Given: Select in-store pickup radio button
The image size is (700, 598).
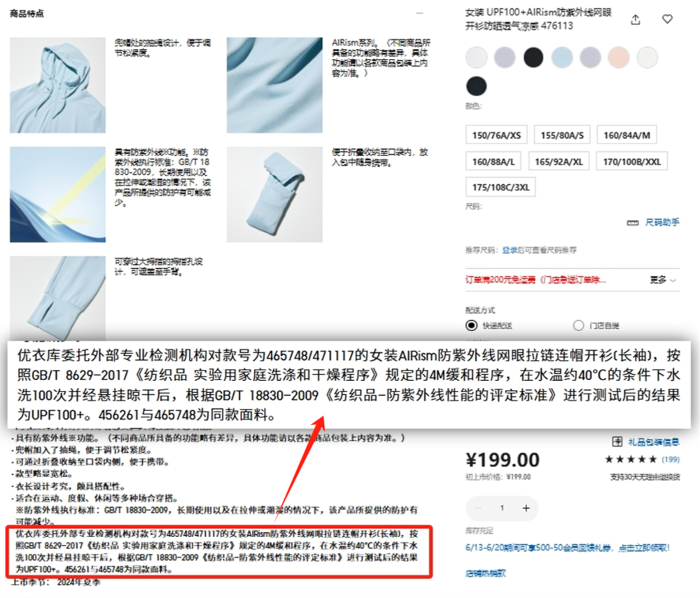Looking at the screenshot, I should coord(579,325).
